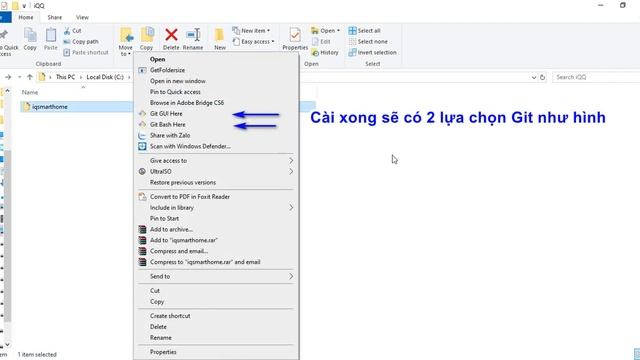Choose Browse in Adobe Bridge CS6
640x360 pixels.
tap(217, 103)
